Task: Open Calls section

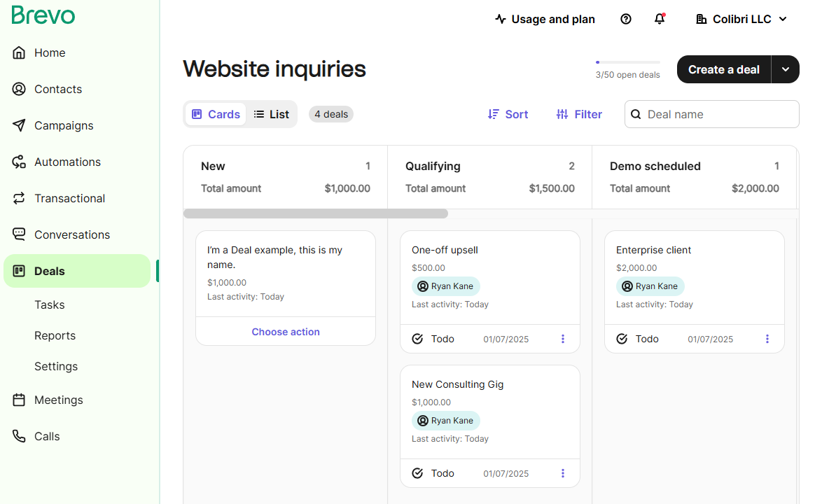Action: coord(47,437)
